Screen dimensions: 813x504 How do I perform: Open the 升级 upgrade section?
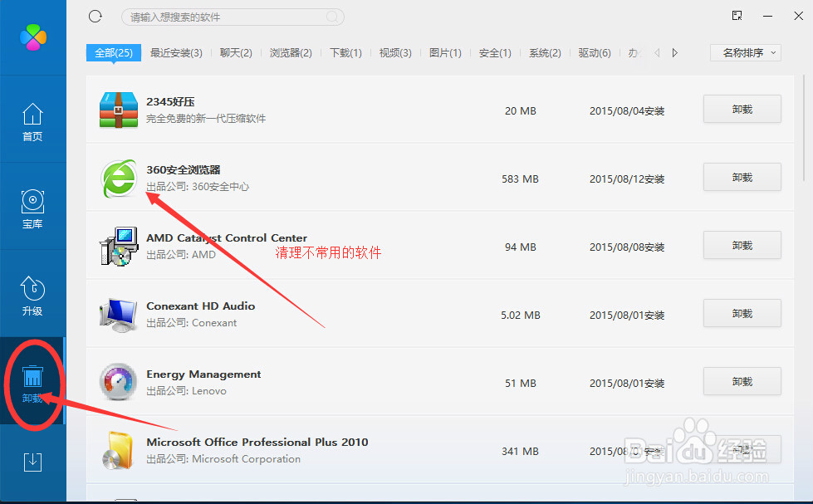pos(32,296)
